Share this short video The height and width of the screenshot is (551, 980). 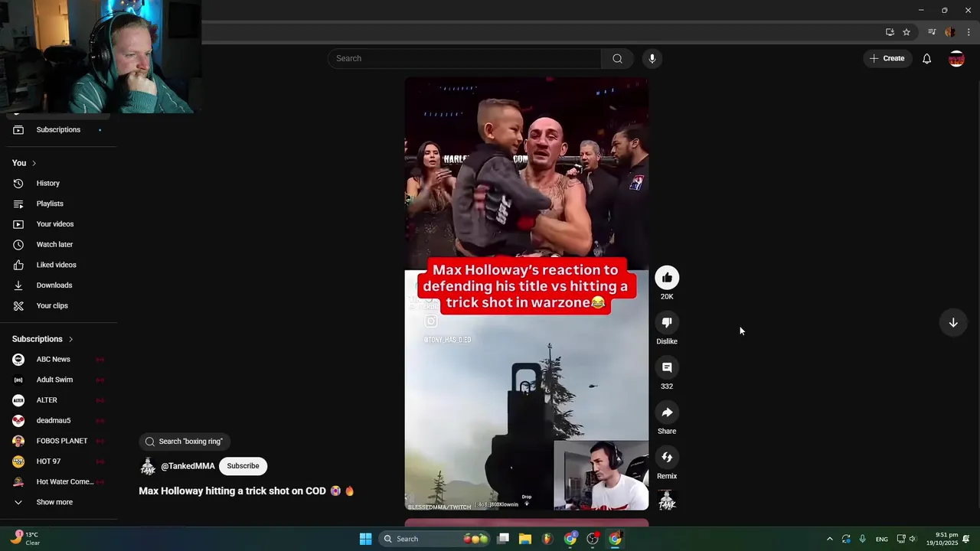[x=667, y=412]
